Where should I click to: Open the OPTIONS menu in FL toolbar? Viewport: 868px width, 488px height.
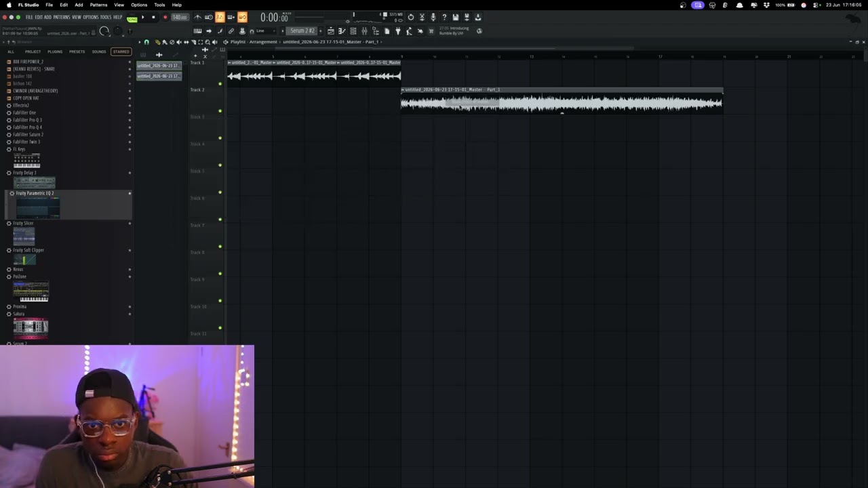pos(91,17)
